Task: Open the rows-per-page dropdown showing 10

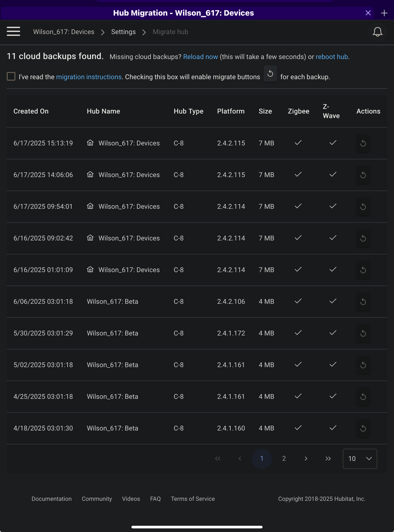Action: 360,459
